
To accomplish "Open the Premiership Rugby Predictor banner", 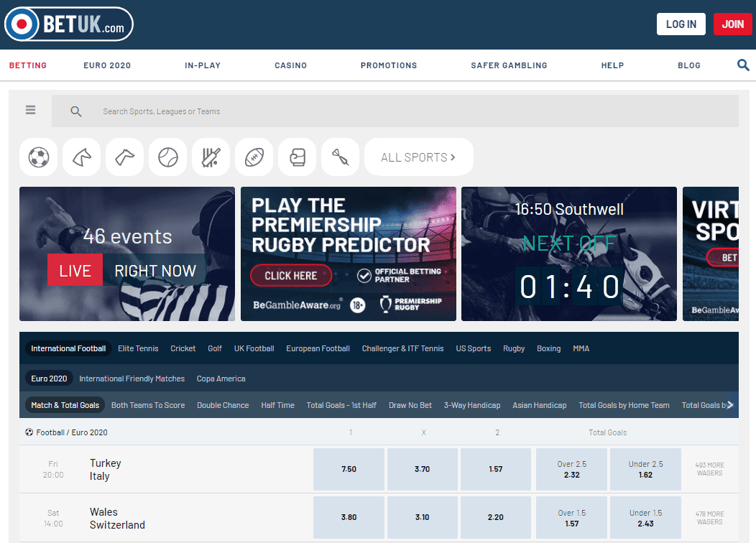I will point(348,254).
